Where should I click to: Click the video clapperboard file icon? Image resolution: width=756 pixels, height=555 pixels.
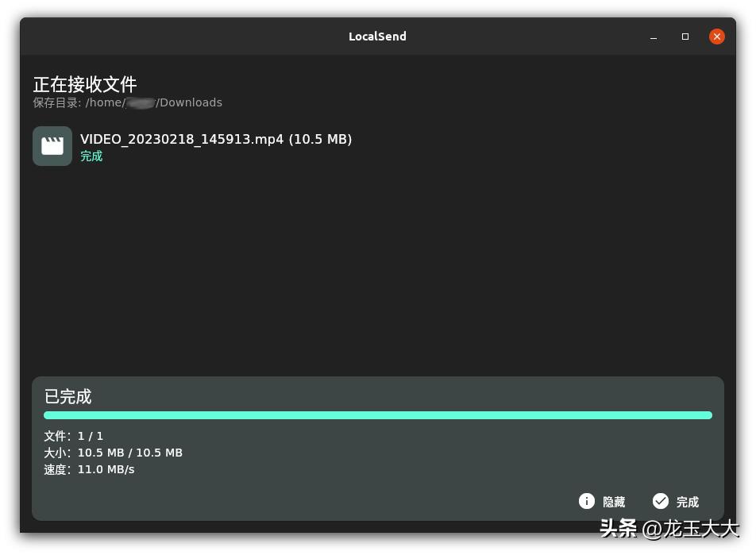[x=52, y=146]
